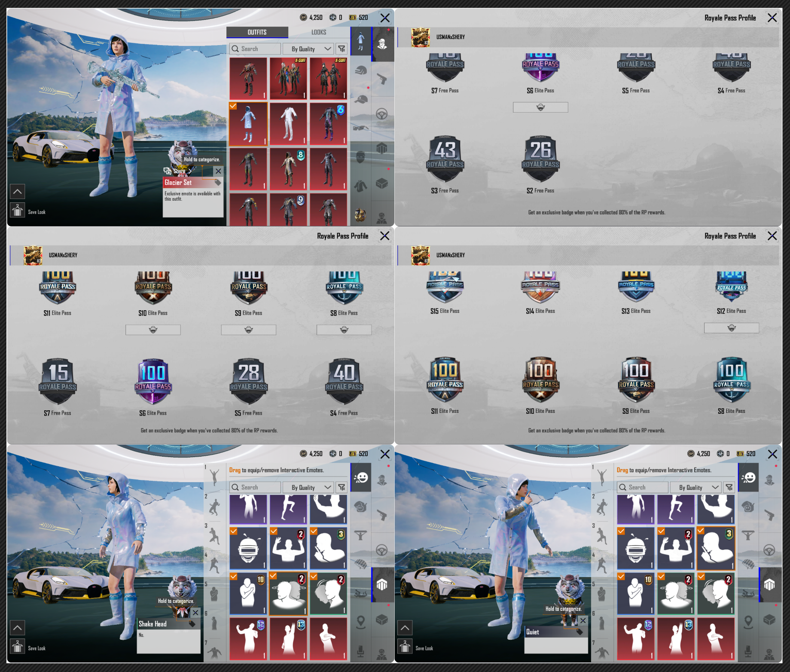
Task: Select the hooded outfit with level 8 badge
Action: pyautogui.click(x=288, y=169)
